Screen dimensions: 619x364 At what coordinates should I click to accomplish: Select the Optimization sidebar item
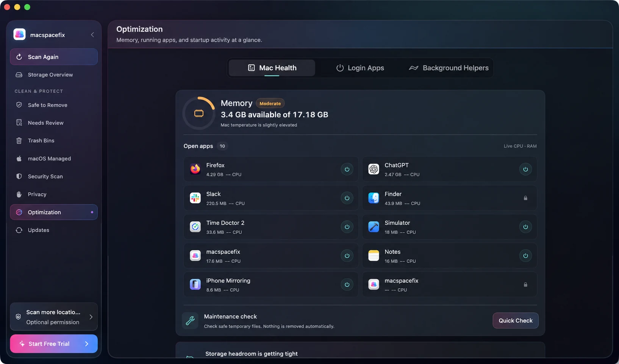pyautogui.click(x=54, y=212)
